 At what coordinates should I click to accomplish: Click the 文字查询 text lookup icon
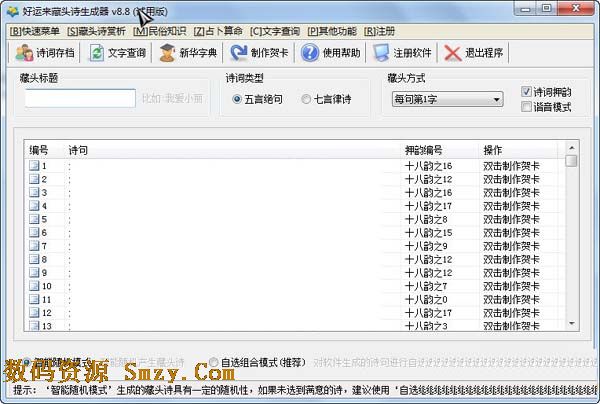click(97, 53)
